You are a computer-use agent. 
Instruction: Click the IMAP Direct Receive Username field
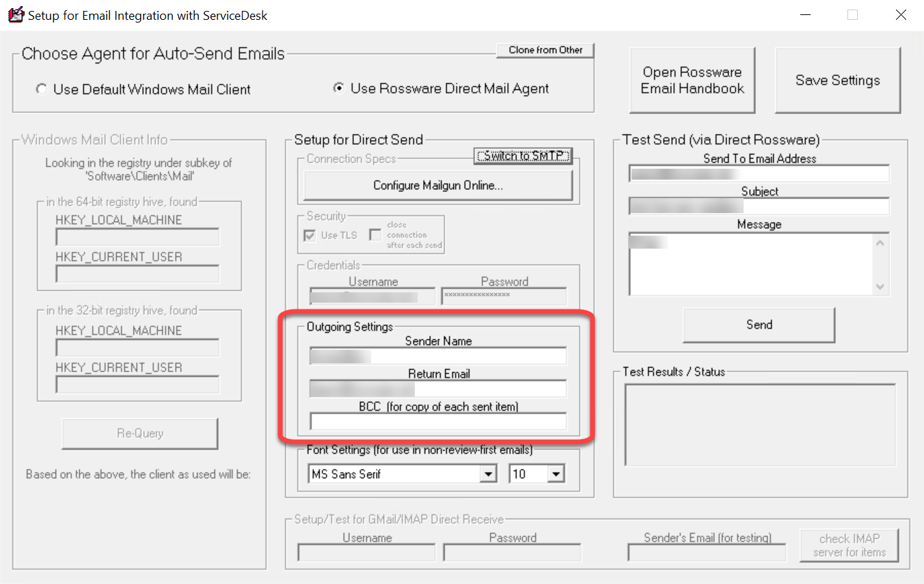(x=366, y=553)
